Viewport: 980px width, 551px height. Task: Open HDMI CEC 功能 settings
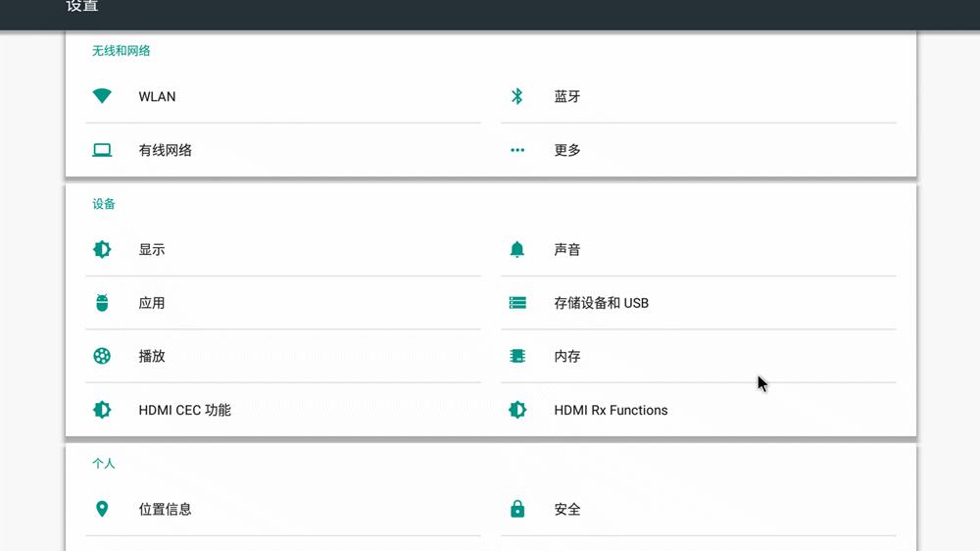[x=283, y=410]
